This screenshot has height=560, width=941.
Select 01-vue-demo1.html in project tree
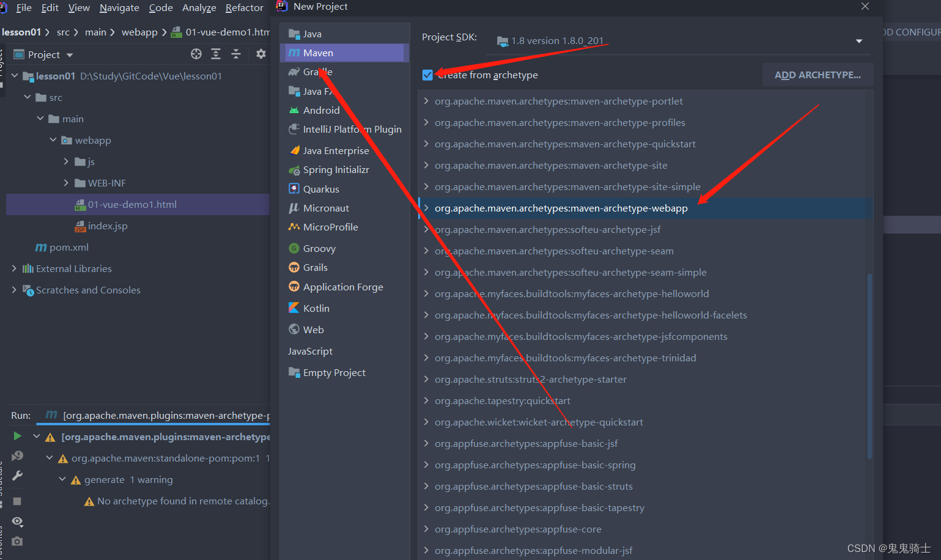(x=138, y=204)
